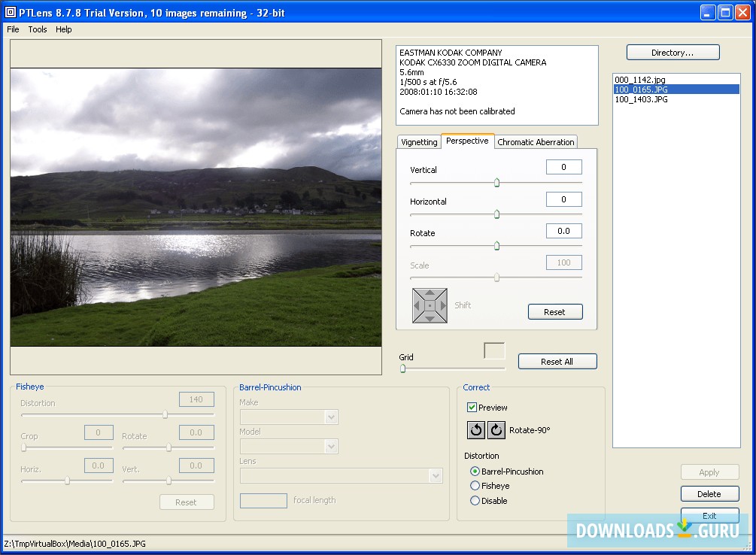Click the Perspective Reset button
This screenshot has width=756, height=555.
[555, 312]
